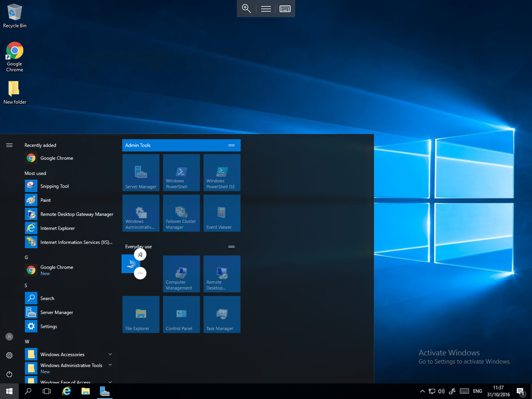Open the Windows Administrative Tools tile
This screenshot has width=532, height=399.
141,213
